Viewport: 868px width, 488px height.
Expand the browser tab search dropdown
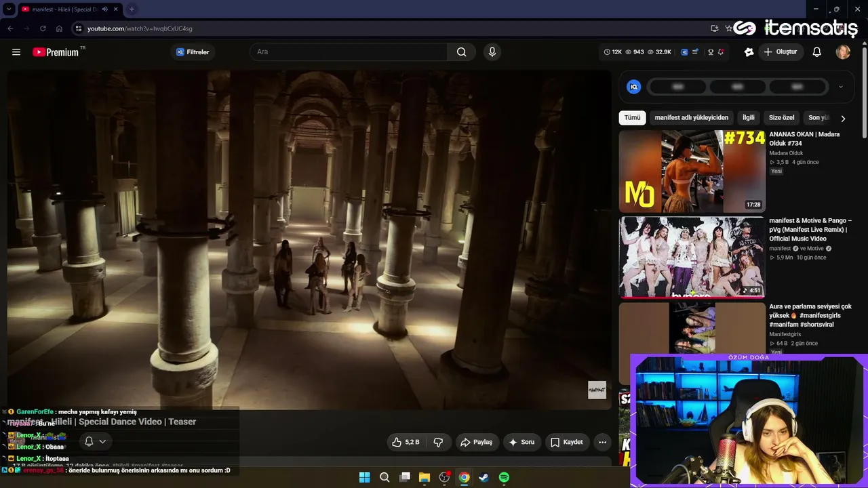(9, 9)
